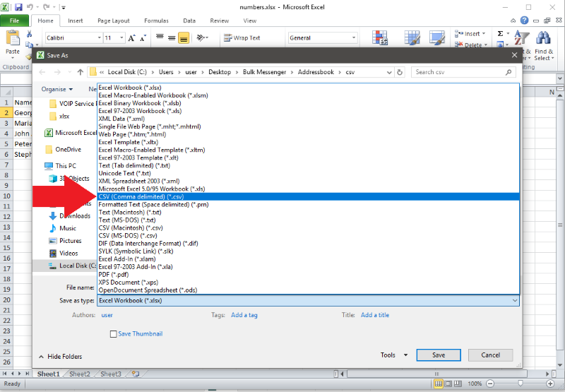Click the Find & Select binoculars icon
Viewport: 565px width, 392px height.
pos(543,38)
